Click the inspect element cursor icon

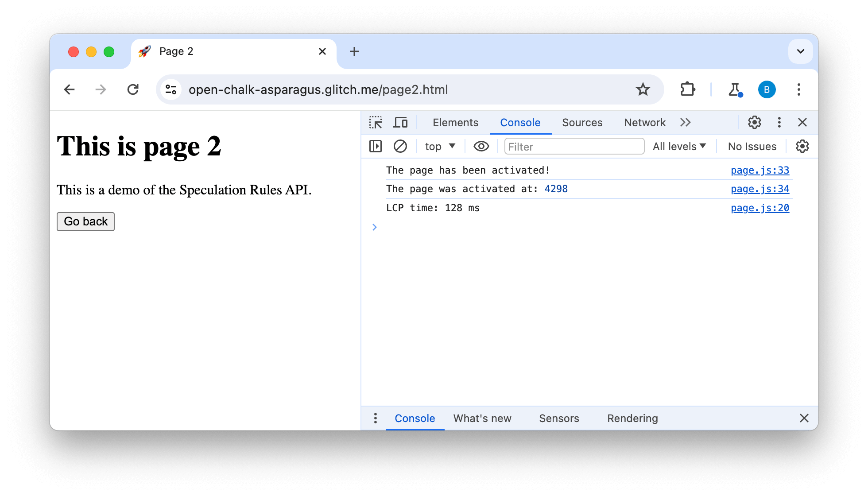376,122
